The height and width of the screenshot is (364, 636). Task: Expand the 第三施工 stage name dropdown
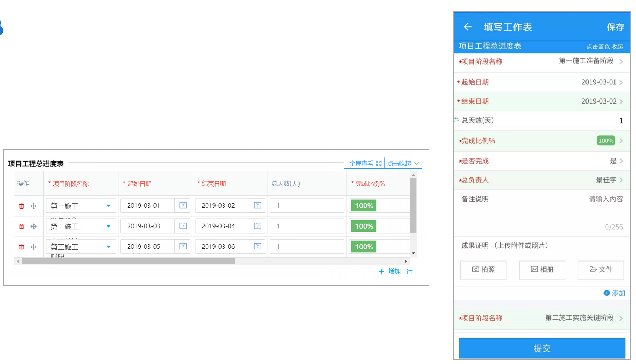[x=108, y=247]
